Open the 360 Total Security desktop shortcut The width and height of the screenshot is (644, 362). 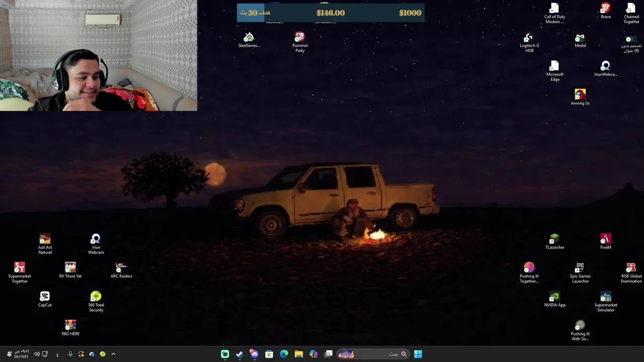96,301
